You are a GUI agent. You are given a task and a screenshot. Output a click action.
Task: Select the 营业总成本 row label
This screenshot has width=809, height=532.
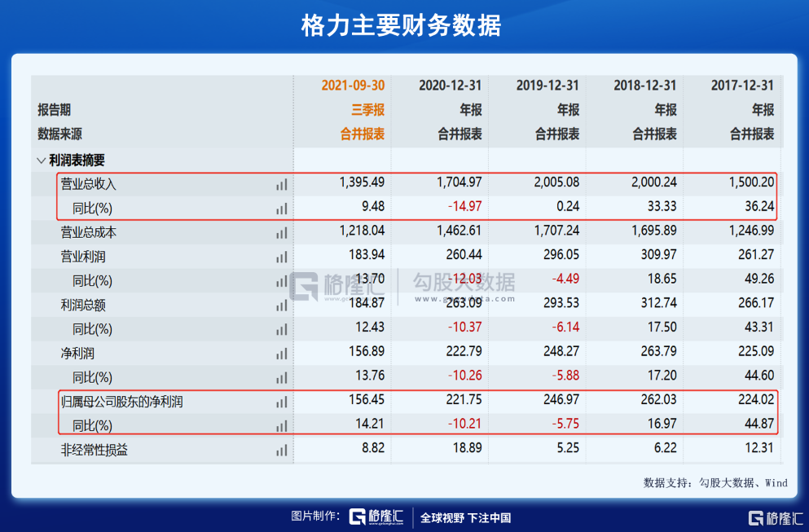click(x=88, y=233)
